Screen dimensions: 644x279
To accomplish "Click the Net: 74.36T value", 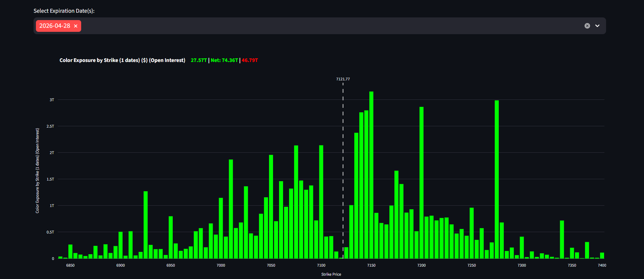I will pos(224,60).
